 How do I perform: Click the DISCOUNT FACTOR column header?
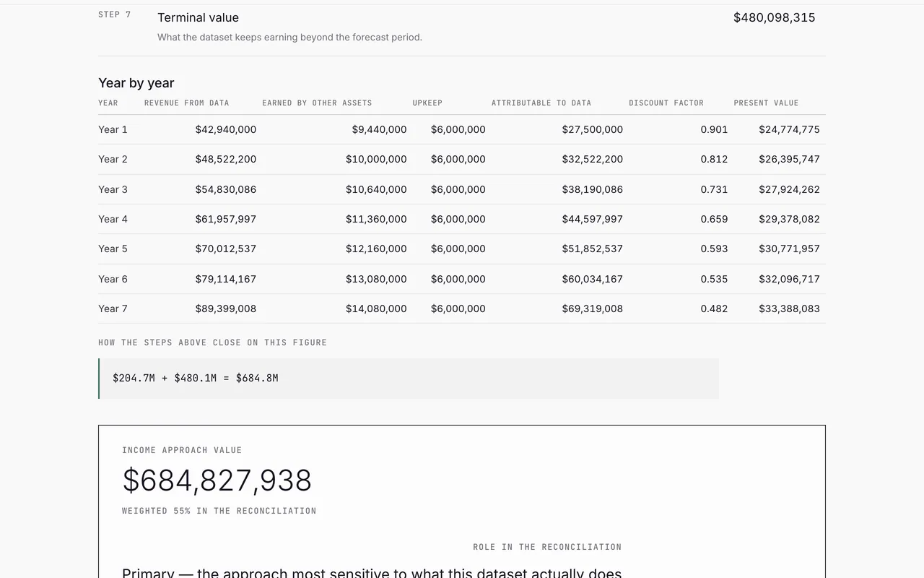666,103
